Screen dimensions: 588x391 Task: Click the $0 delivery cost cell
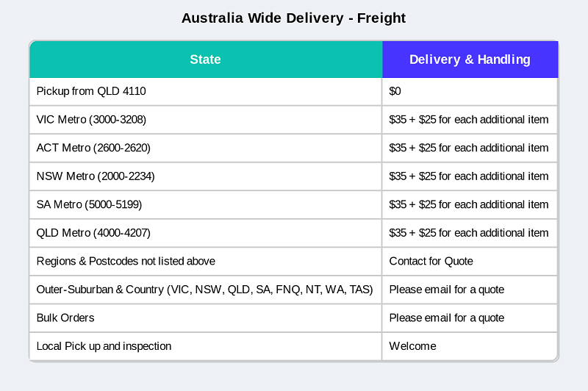(395, 91)
